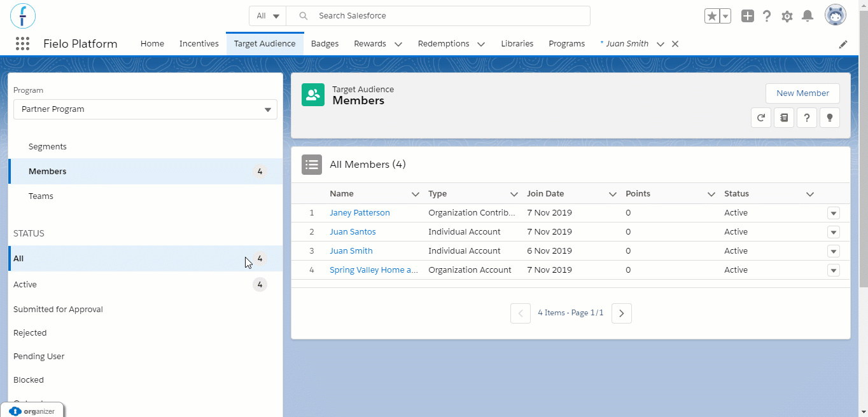The height and width of the screenshot is (417, 868).
Task: Close the Juan Smith tab
Action: pyautogui.click(x=675, y=44)
